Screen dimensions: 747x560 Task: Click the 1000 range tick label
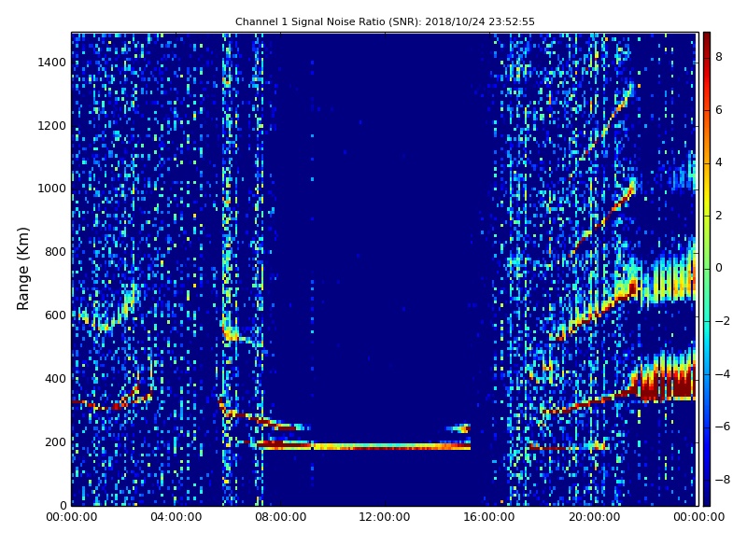pos(52,189)
